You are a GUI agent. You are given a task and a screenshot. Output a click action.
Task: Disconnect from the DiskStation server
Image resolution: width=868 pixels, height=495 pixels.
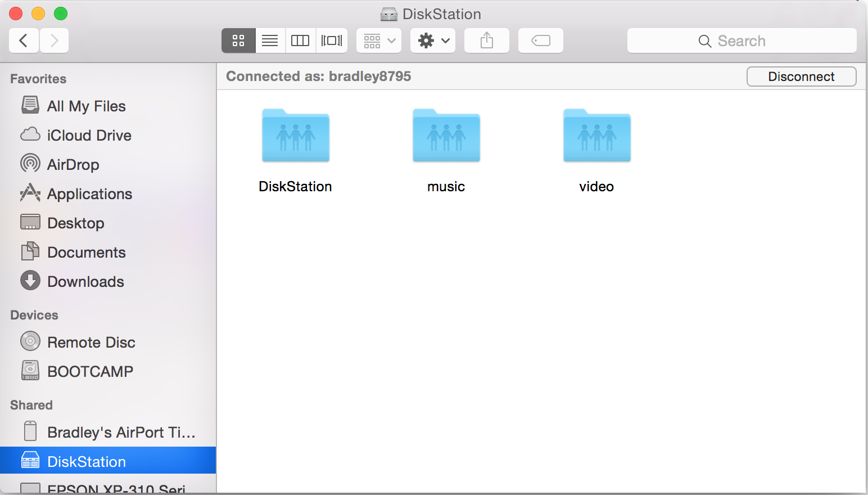point(801,76)
